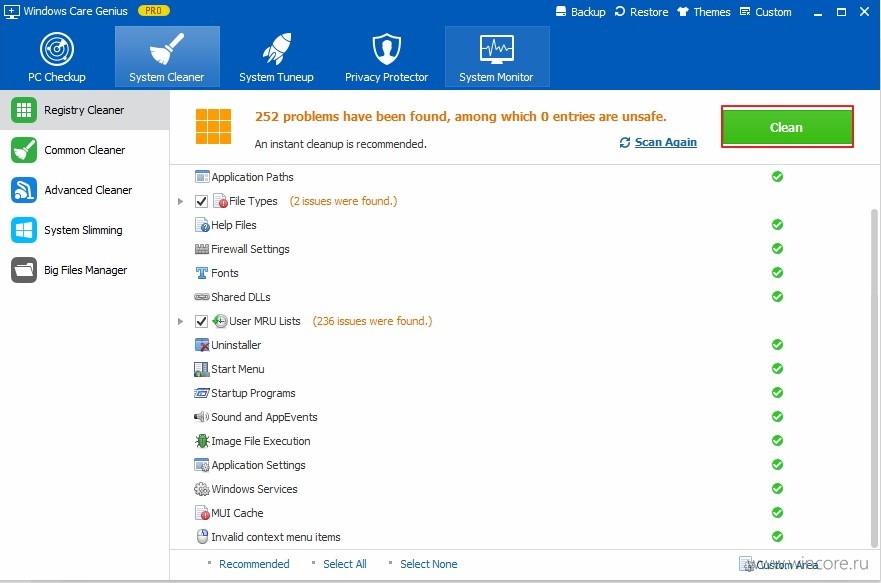Click the Application Settings icon
The width and height of the screenshot is (881, 583).
coord(202,465)
